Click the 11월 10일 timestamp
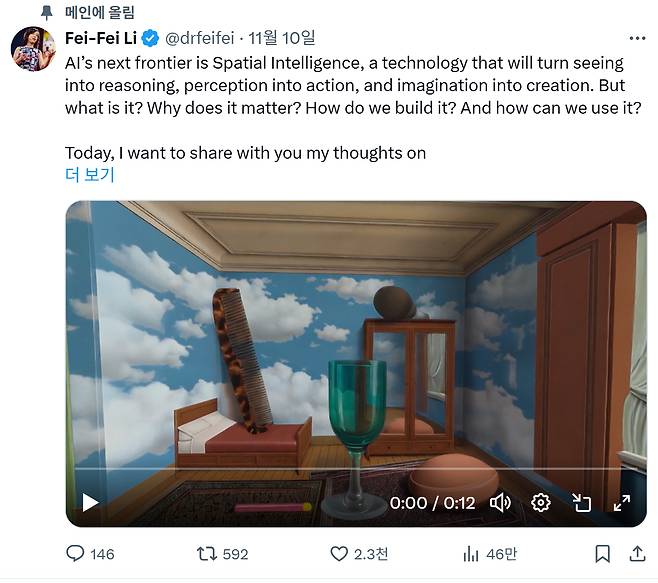Screen dimensions: 658x583 click(283, 39)
